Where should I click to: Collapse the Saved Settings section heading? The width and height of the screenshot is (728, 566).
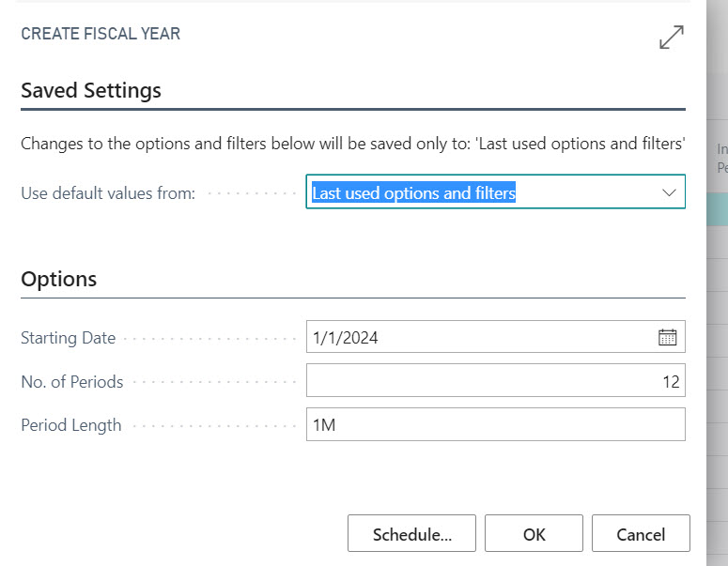pos(91,91)
